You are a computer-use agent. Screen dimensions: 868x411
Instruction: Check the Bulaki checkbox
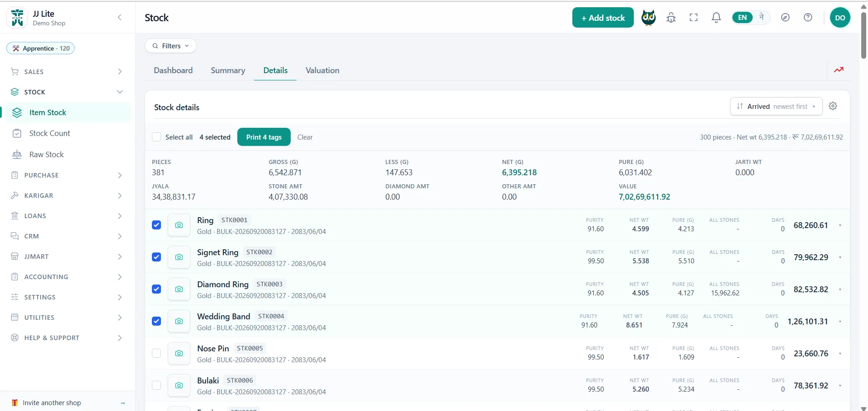[156, 385]
